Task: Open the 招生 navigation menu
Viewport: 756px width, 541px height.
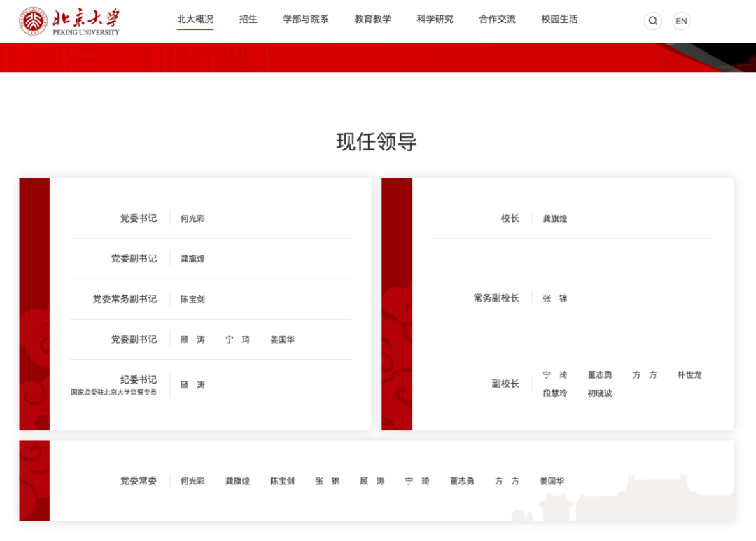Action: tap(248, 19)
